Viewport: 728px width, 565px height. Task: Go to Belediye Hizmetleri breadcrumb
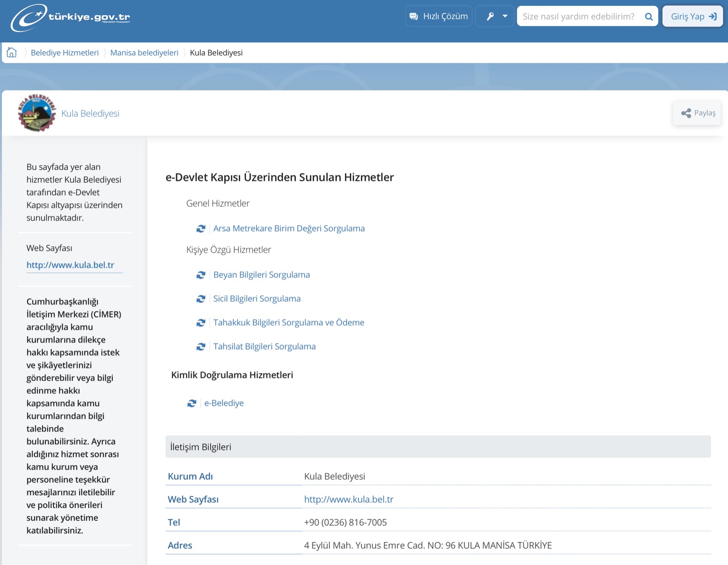65,53
